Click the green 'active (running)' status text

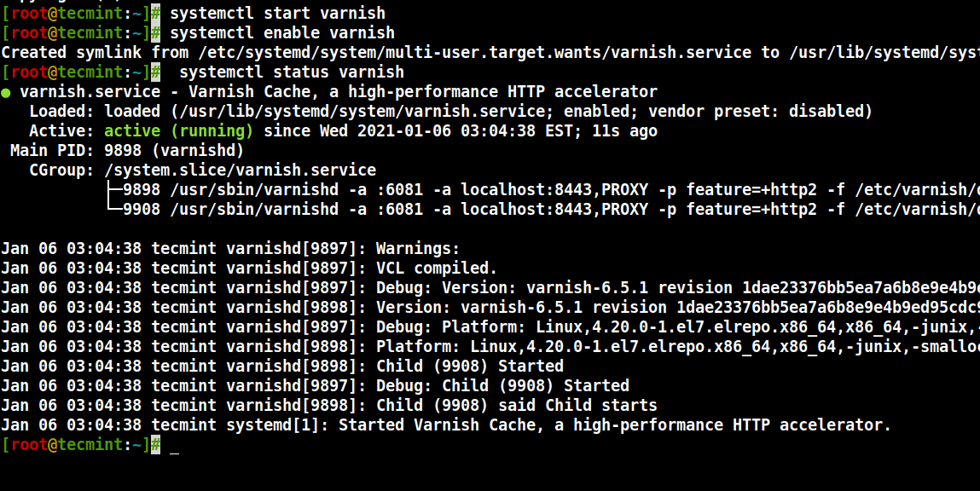point(178,131)
